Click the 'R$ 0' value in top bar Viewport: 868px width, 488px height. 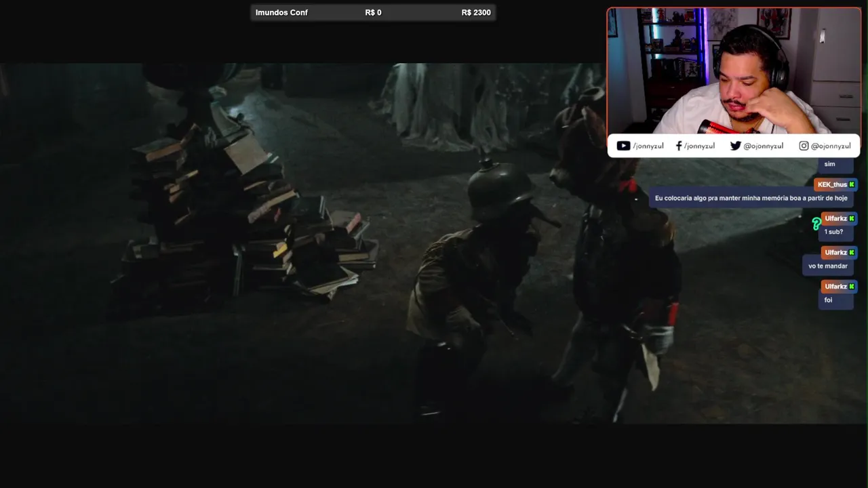point(373,12)
